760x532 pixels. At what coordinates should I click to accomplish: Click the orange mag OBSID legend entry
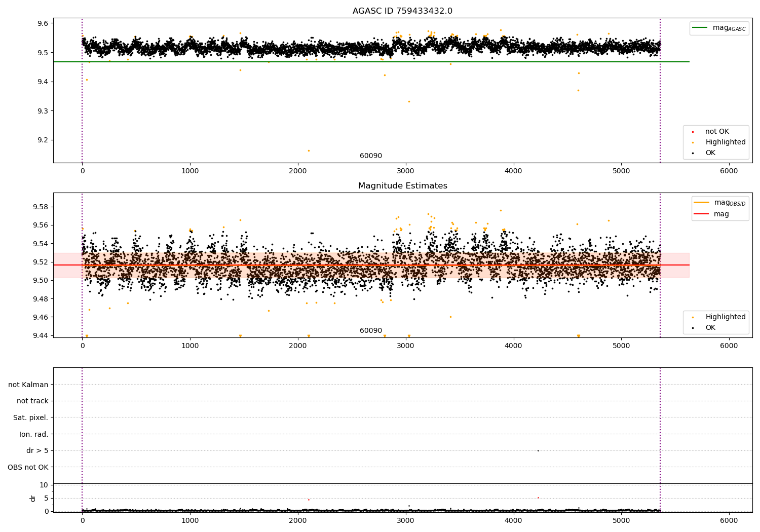720,203
